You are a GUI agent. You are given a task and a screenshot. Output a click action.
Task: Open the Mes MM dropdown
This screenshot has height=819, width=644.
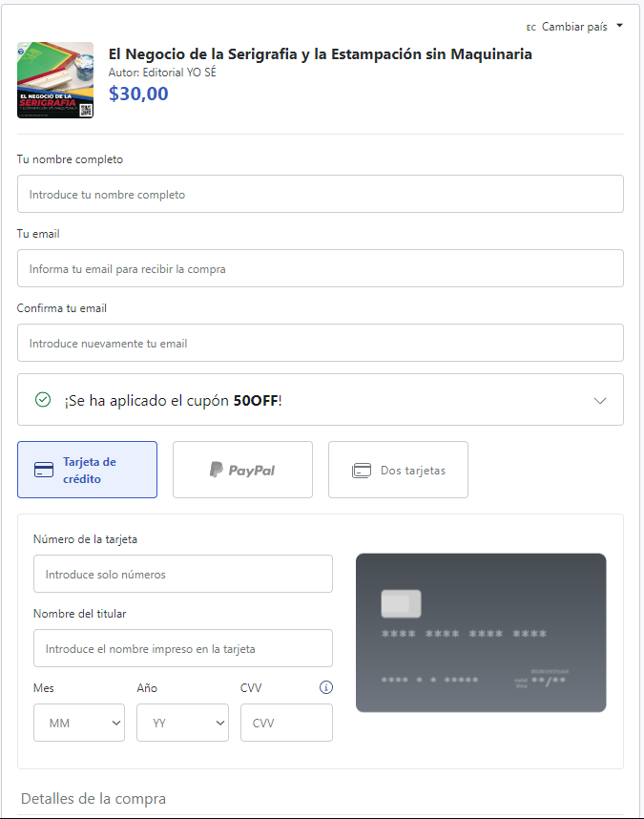(79, 723)
